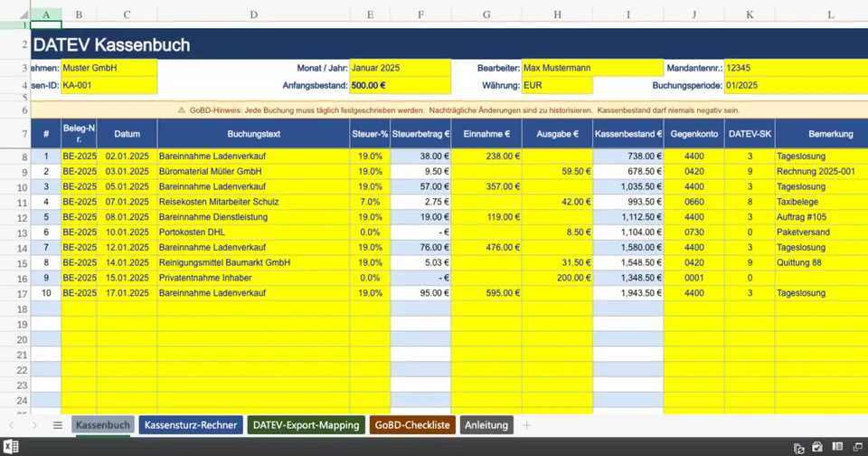868x456 pixels.
Task: Select column A header
Action: 46,14
